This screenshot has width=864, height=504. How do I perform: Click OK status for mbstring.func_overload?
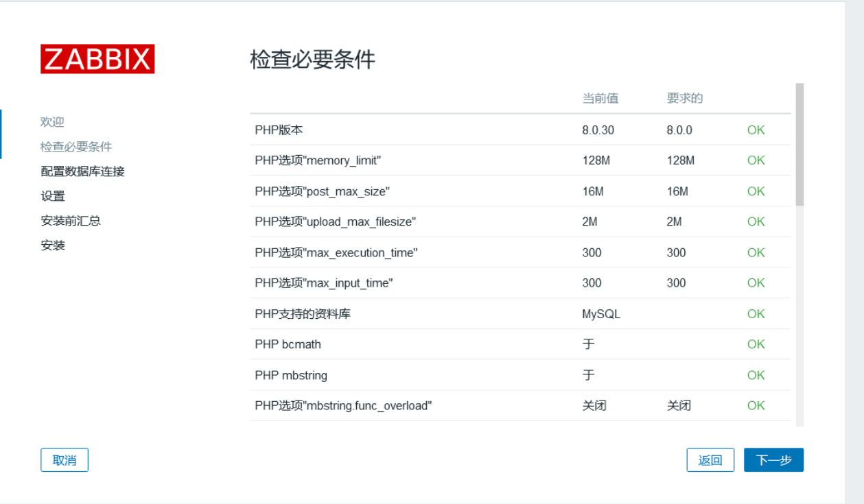pyautogui.click(x=756, y=406)
